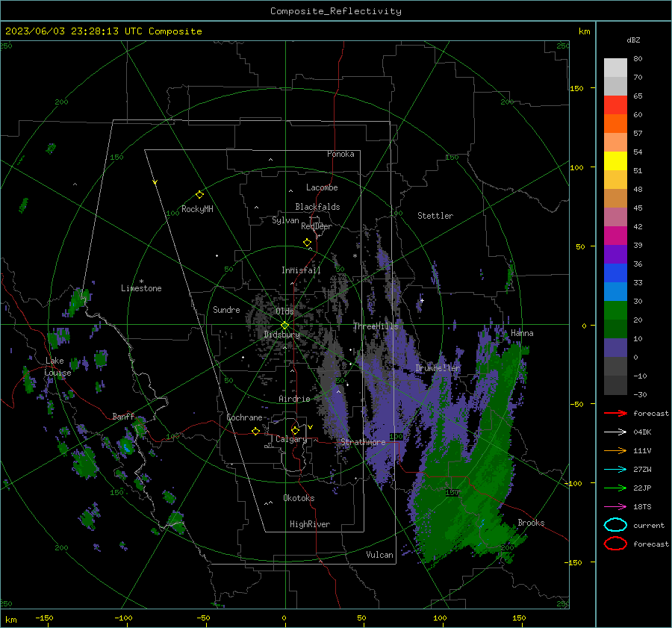Click the bright green dBZ legend swatch
Viewport: 672px width, 628px height.
(x=615, y=311)
